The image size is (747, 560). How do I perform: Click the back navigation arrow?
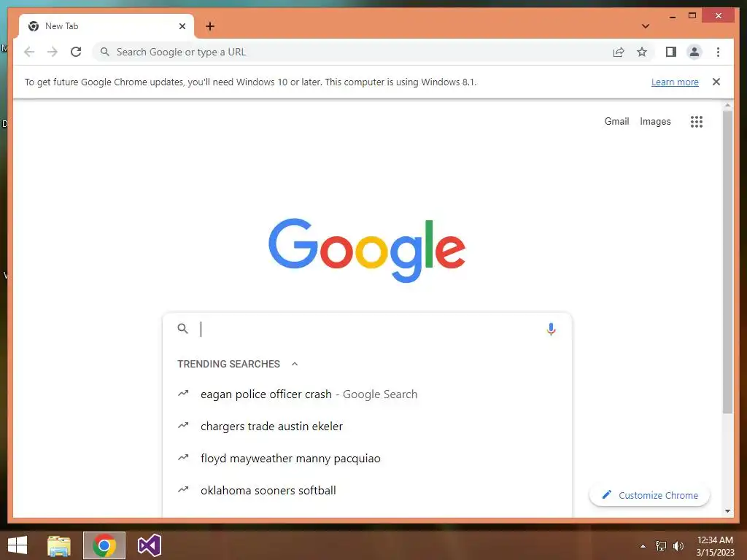coord(29,52)
